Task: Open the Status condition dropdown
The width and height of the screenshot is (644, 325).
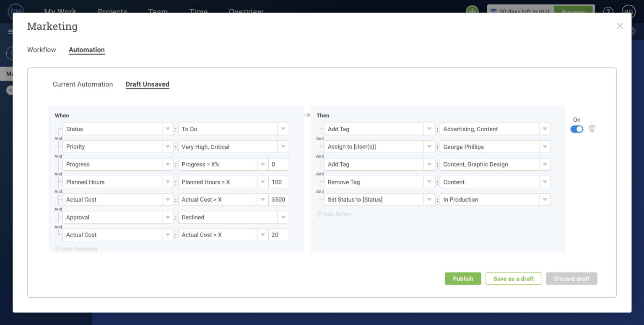Action: [x=168, y=129]
